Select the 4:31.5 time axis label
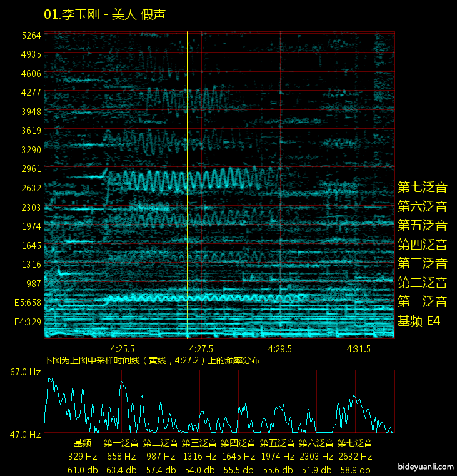This screenshot has width=457, height=476. (x=359, y=348)
